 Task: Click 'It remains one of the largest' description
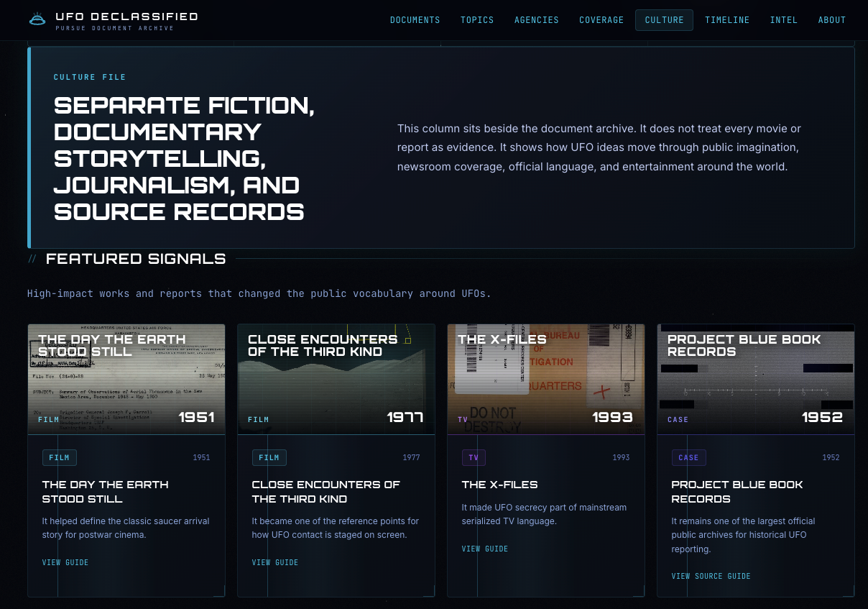(x=744, y=535)
